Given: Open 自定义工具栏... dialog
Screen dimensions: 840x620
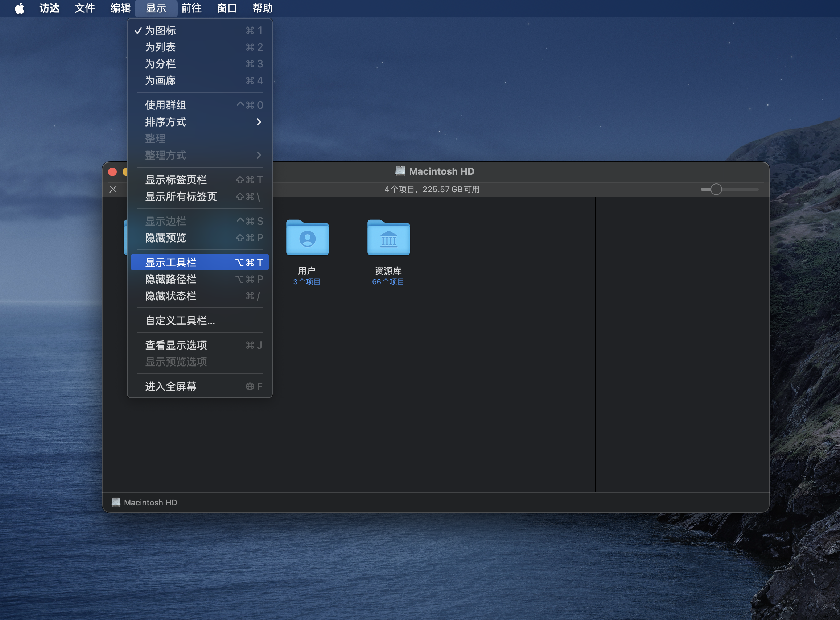Looking at the screenshot, I should 180,321.
